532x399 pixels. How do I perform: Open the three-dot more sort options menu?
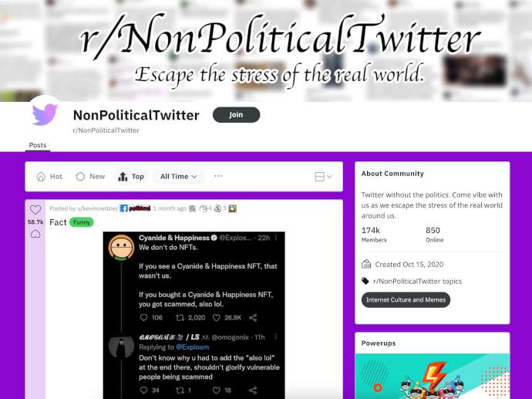(x=218, y=176)
